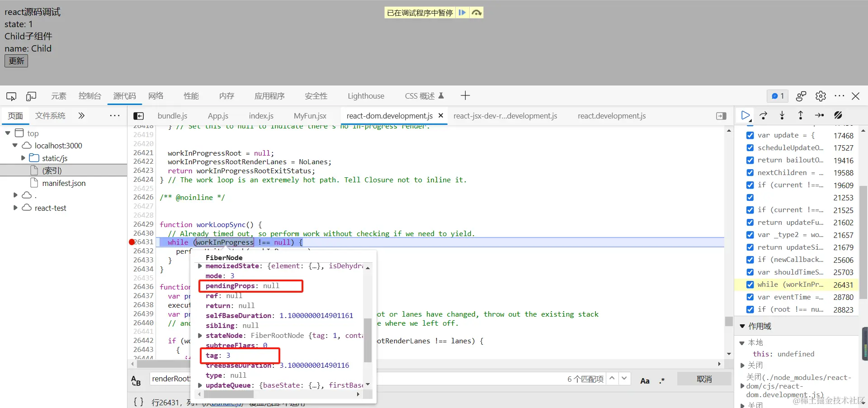The width and height of the screenshot is (868, 408).
Task: Deactivate all breakpoints icon
Action: tap(838, 115)
